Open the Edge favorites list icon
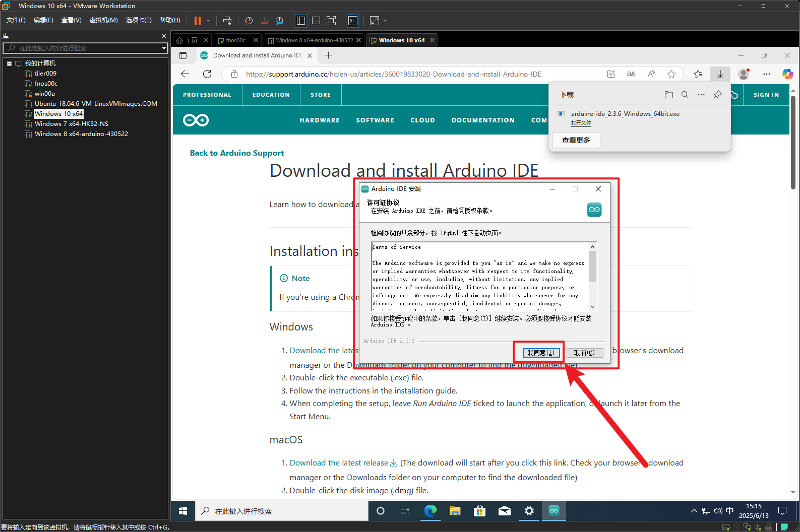Viewport: 800px width, 532px height. click(x=698, y=74)
